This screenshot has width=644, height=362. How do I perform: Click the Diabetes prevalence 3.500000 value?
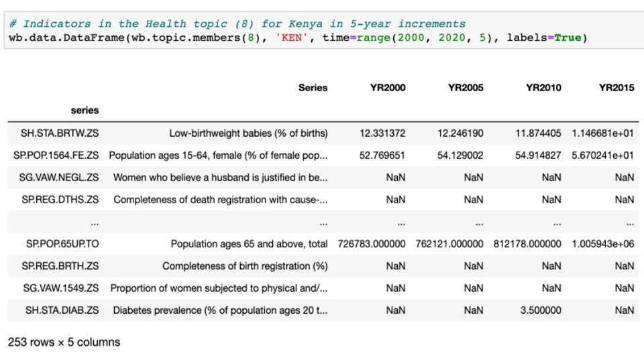tap(541, 310)
